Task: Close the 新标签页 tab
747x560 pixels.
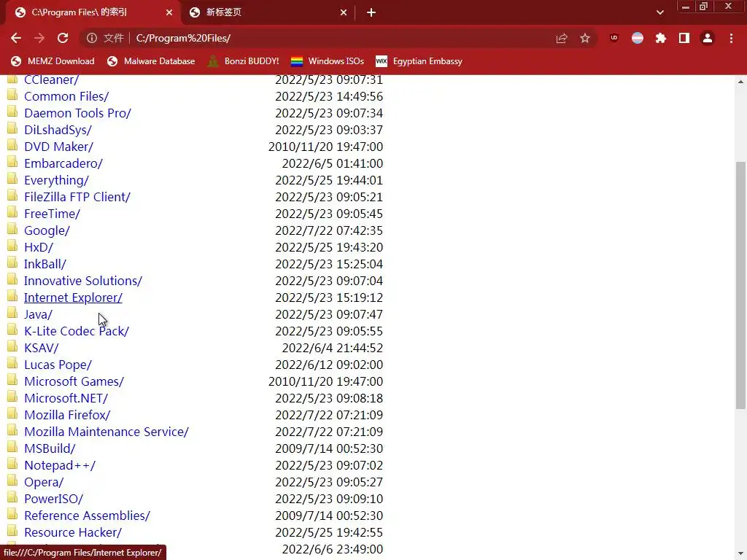Action: tap(344, 12)
